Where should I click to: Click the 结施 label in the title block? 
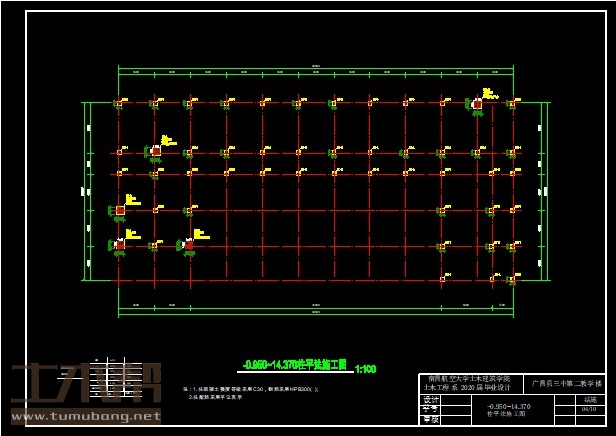coord(589,399)
